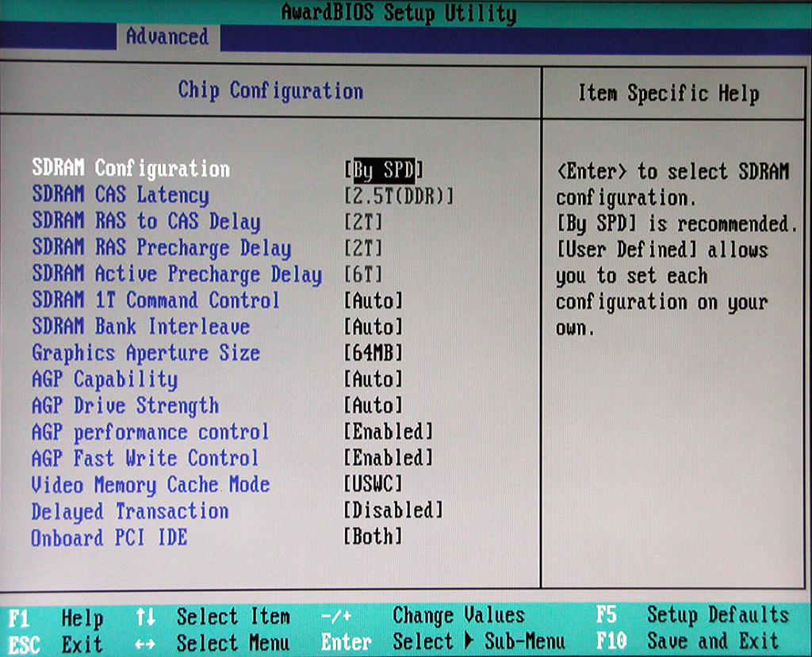812x657 pixels.
Task: Open the Onboard PCI IDE Both value
Action: point(373,537)
